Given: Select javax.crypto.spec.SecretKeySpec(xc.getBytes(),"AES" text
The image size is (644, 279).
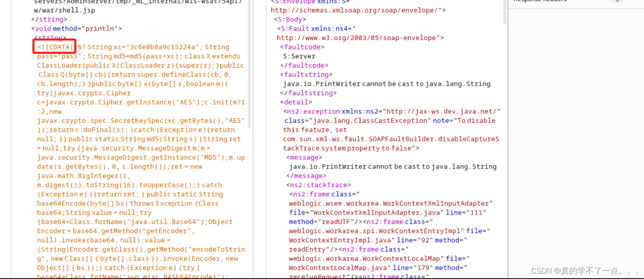Looking at the screenshot, I should pos(141,121).
